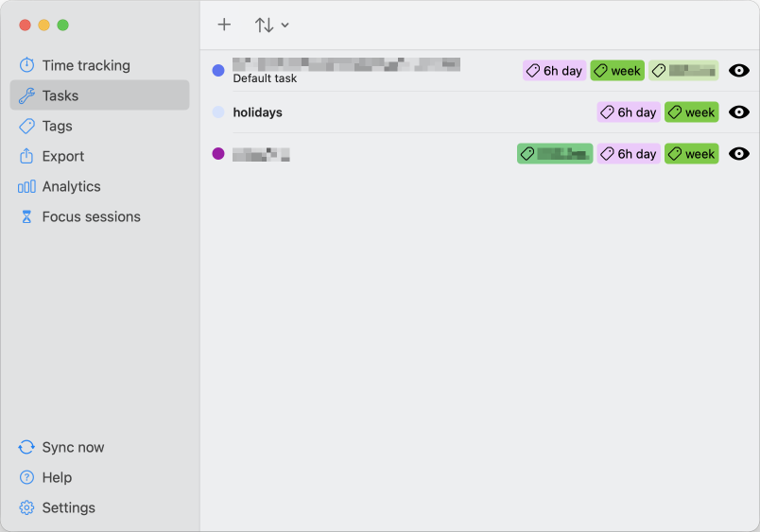Toggle visibility eye of purple task
Viewport: 760px width, 532px height.
(739, 154)
